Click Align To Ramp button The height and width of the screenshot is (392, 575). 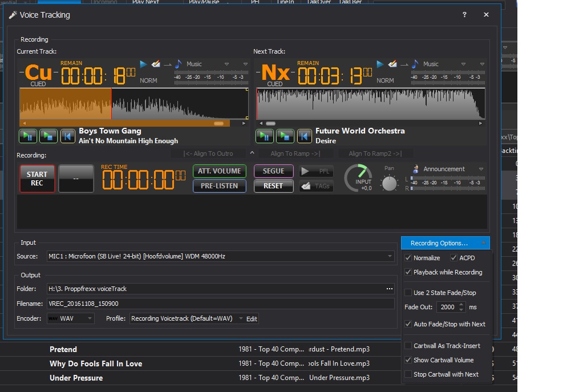[x=295, y=153]
